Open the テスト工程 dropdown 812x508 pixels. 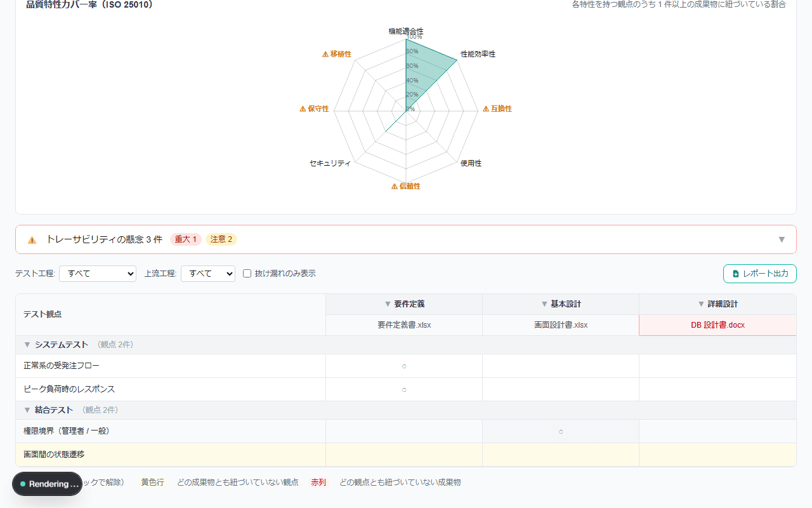pyautogui.click(x=97, y=273)
